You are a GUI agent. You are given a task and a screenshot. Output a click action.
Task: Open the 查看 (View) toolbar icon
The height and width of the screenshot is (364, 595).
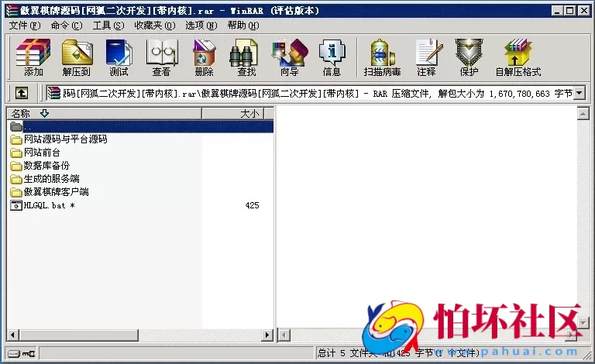tap(161, 57)
